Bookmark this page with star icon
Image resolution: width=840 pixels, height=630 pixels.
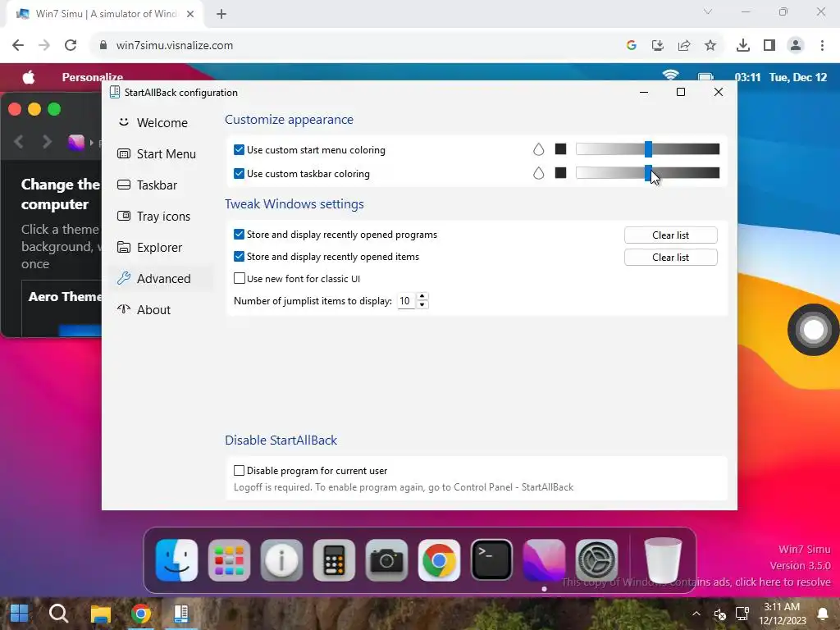coord(710,45)
